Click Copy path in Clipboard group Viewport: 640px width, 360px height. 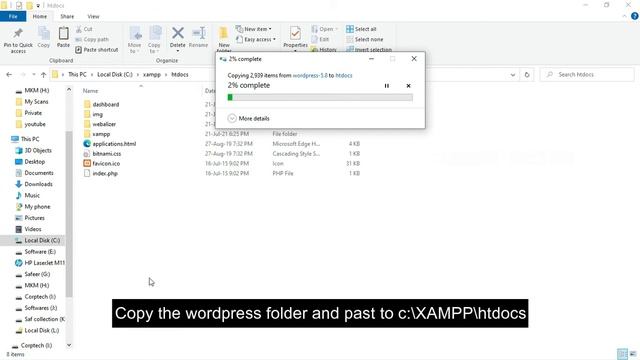(92, 40)
